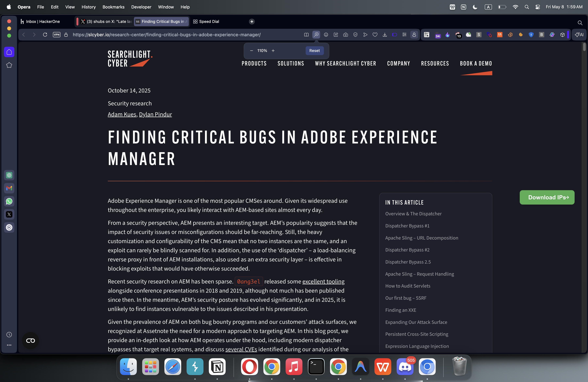Decrease page zoom with minus

tap(252, 51)
